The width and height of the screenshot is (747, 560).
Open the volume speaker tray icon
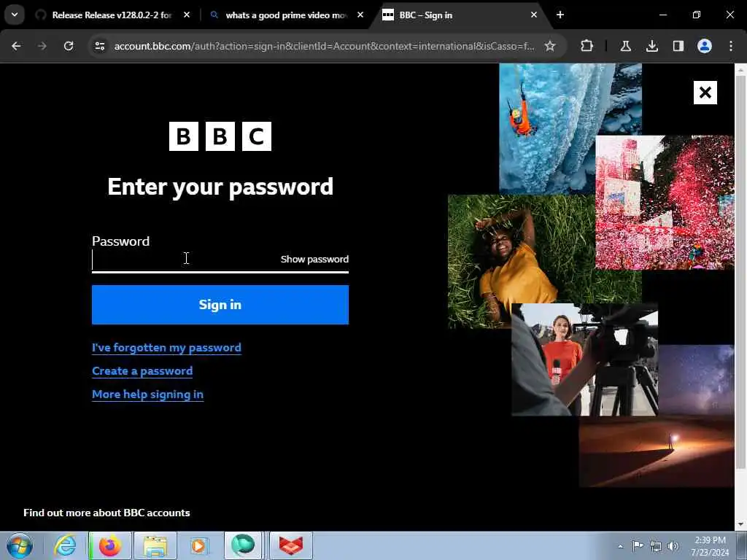tap(673, 546)
